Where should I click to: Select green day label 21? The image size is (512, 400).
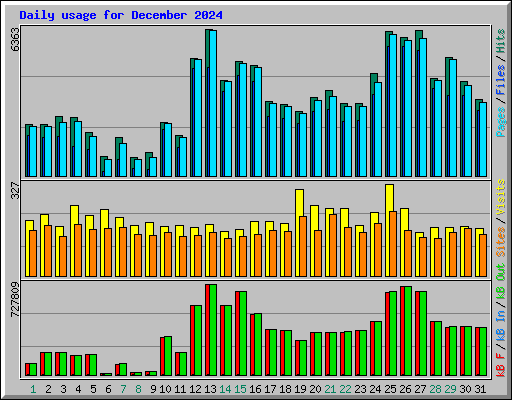click(330, 389)
